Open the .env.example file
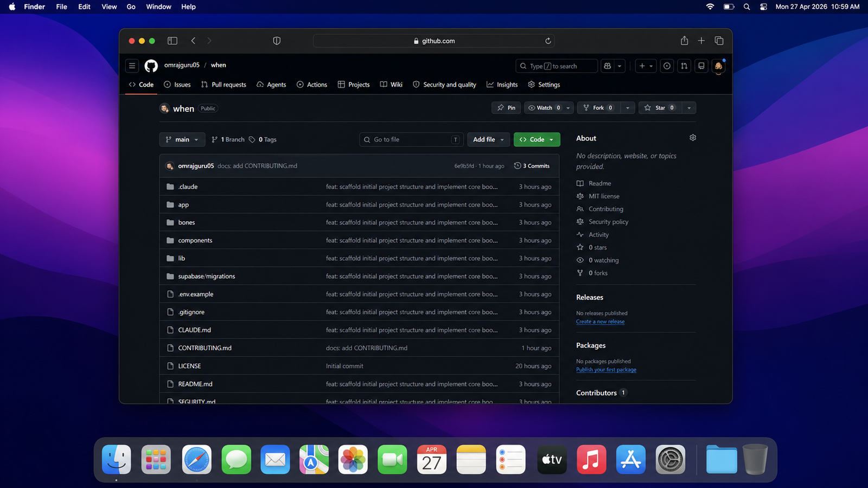The height and width of the screenshot is (488, 868). click(x=196, y=294)
